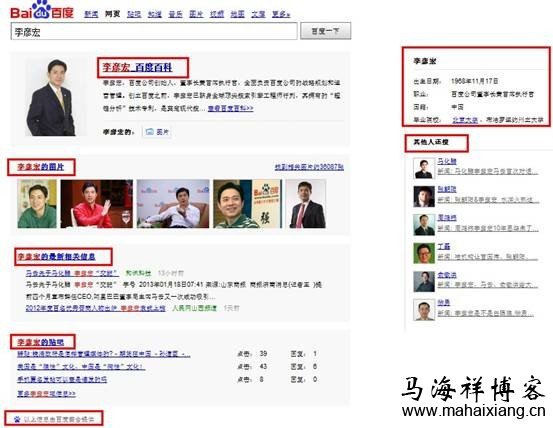
Task: Open the 俞敏洪 name link
Action: click(447, 275)
